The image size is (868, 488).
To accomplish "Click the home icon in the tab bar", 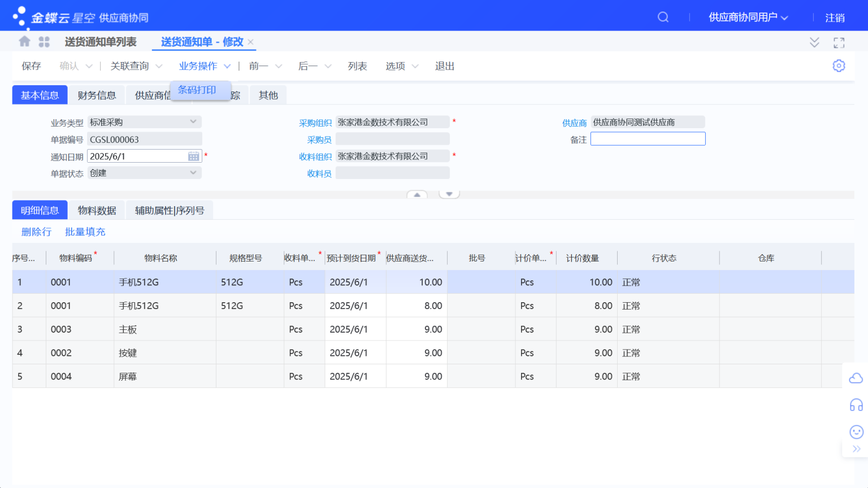I will (x=24, y=42).
